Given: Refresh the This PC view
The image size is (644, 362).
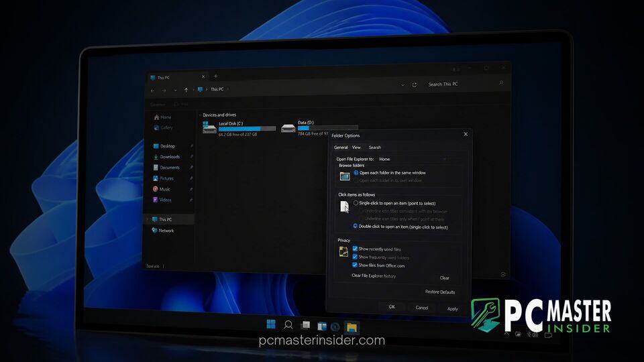Looking at the screenshot, I should coord(415,85).
